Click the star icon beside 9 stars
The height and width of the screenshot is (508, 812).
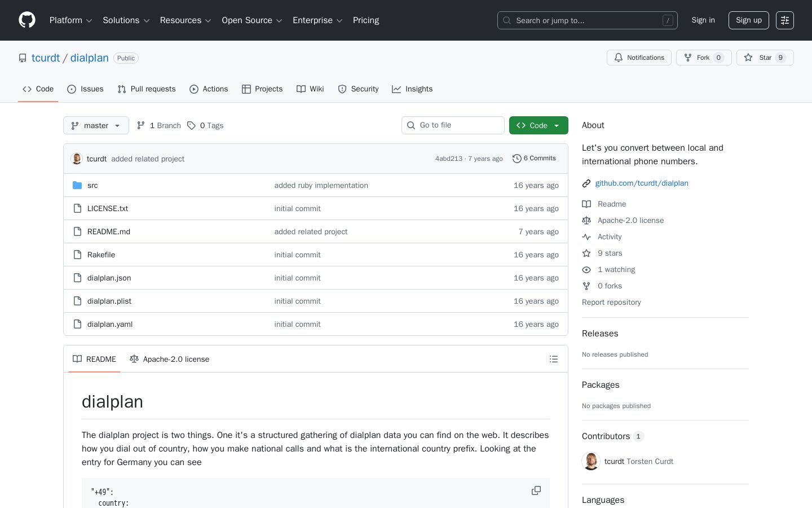click(x=586, y=253)
